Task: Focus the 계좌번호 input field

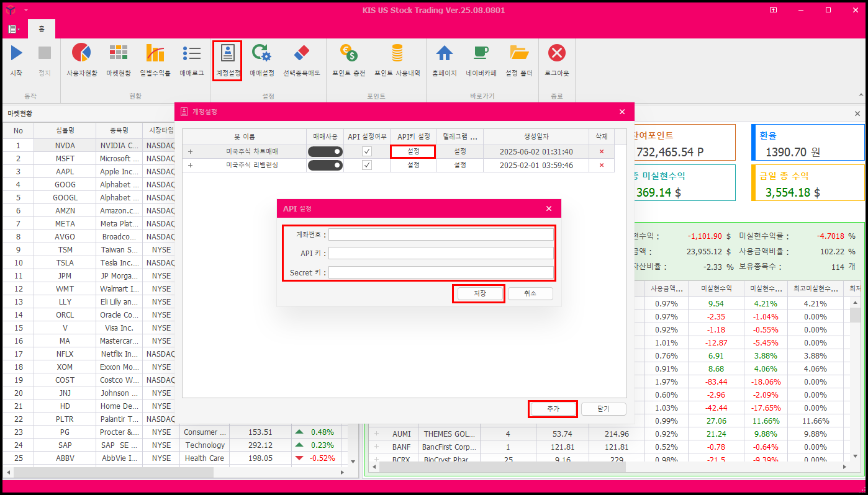Action: [441, 234]
